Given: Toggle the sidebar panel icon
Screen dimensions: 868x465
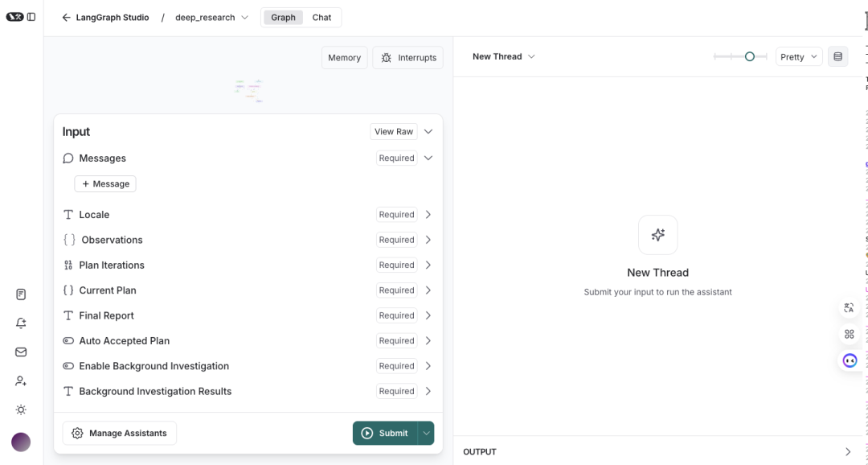Looking at the screenshot, I should point(31,17).
